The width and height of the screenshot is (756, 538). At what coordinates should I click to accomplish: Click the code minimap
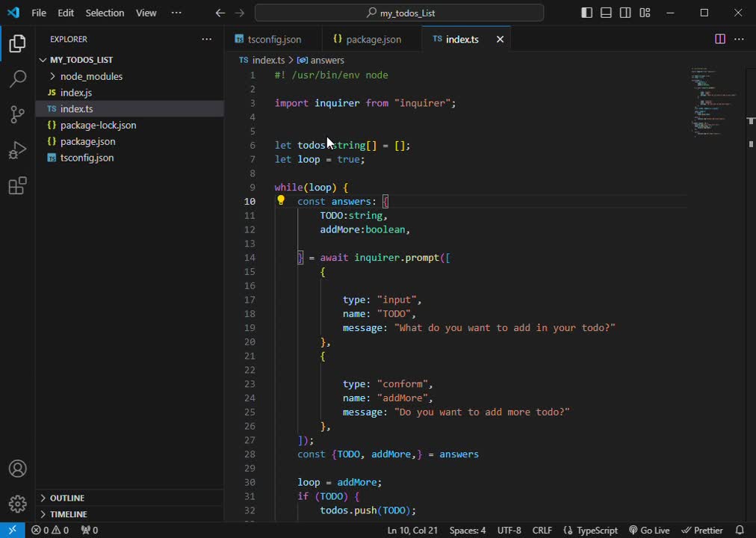(x=713, y=101)
